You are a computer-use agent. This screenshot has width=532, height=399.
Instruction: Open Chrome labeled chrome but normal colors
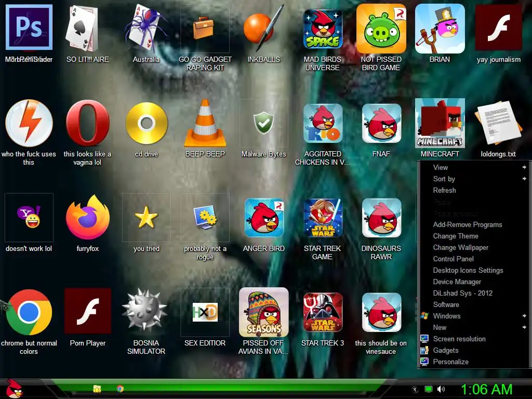click(x=29, y=312)
